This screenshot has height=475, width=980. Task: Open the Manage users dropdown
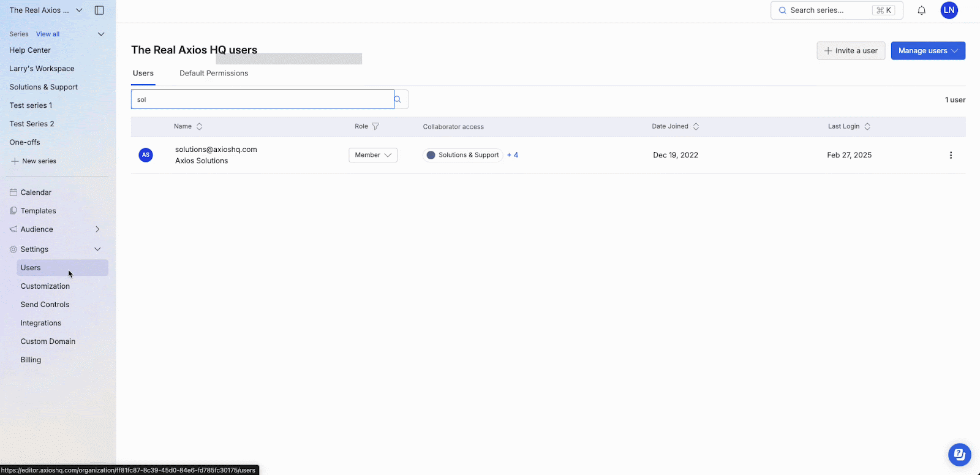928,51
